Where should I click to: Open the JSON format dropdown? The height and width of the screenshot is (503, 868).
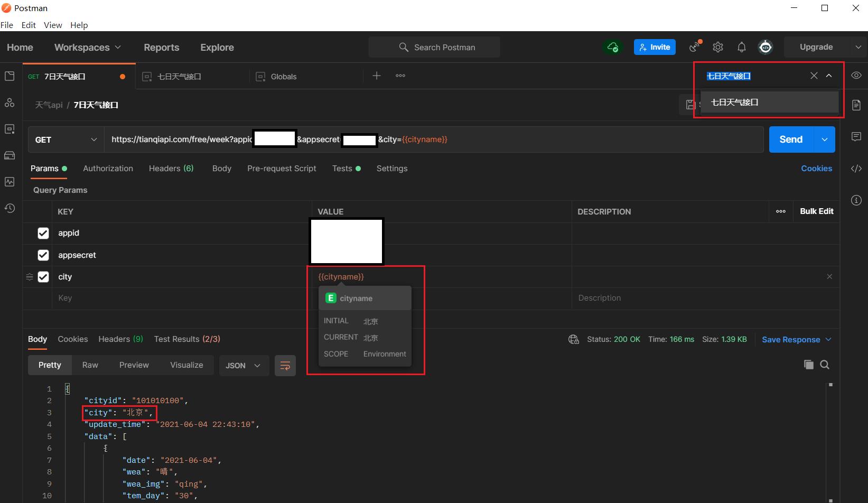point(243,365)
